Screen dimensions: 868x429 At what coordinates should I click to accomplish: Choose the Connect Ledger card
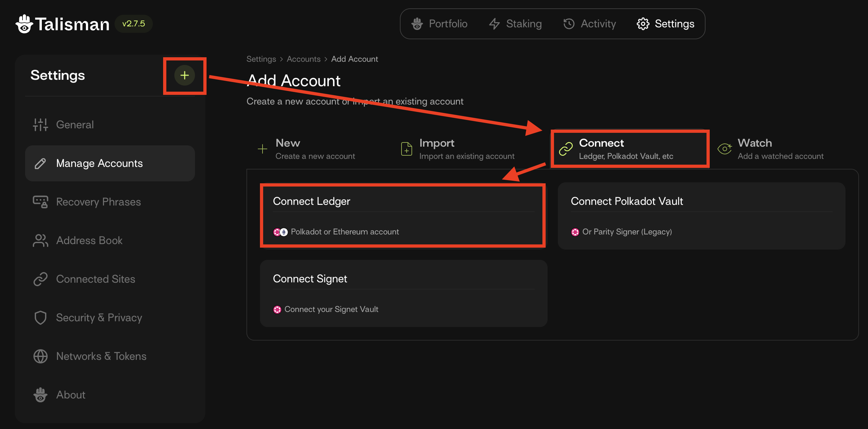pos(403,215)
